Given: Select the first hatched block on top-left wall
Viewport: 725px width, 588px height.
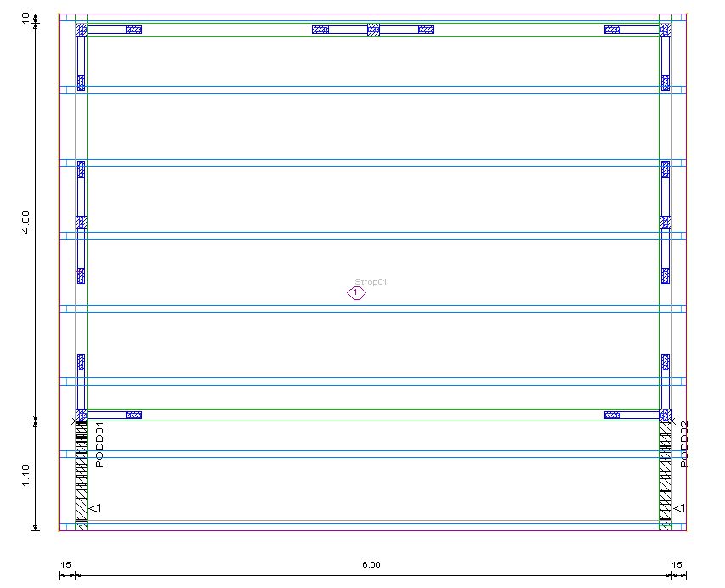Looking at the screenshot, I should tap(133, 30).
